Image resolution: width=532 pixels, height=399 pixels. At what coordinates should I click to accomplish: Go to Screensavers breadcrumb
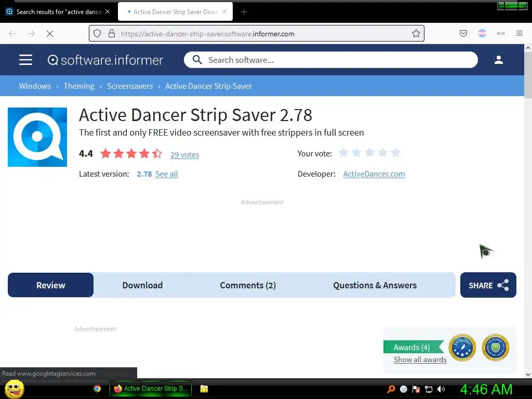pos(130,86)
